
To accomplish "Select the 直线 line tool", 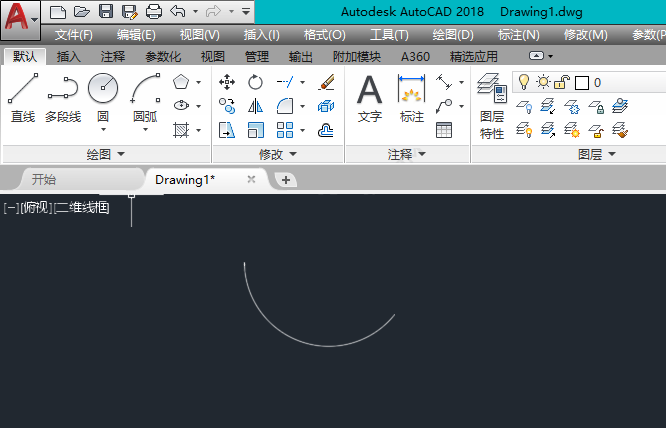I will [x=23, y=98].
